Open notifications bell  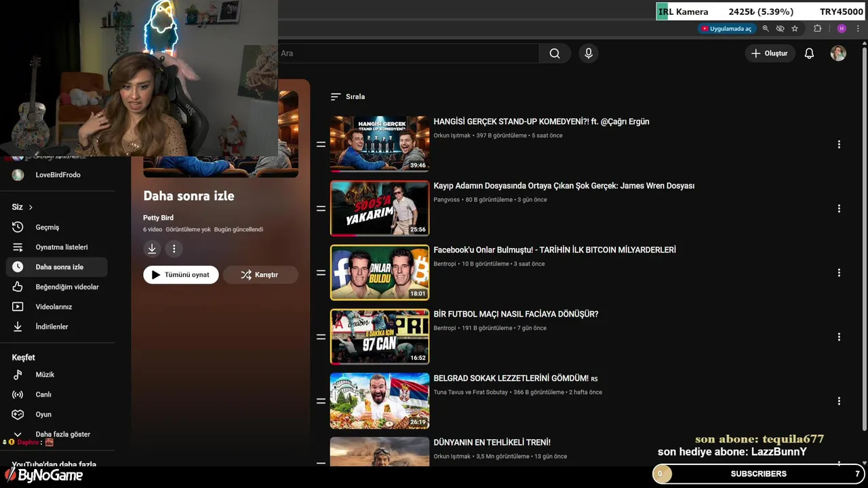click(809, 54)
